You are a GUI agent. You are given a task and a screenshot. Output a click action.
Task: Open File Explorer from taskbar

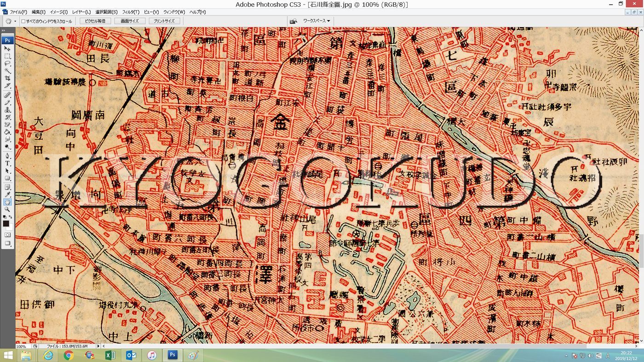click(x=26, y=355)
